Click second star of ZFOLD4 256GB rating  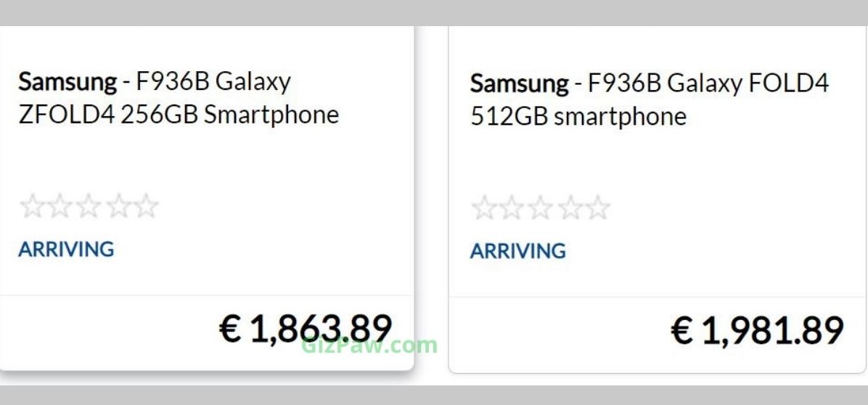coord(60,207)
